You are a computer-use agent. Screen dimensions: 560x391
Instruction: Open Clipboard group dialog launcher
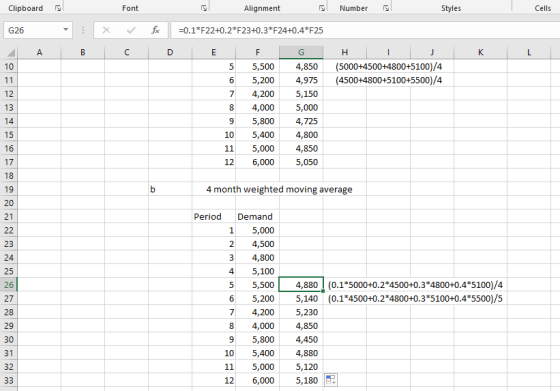[x=58, y=8]
